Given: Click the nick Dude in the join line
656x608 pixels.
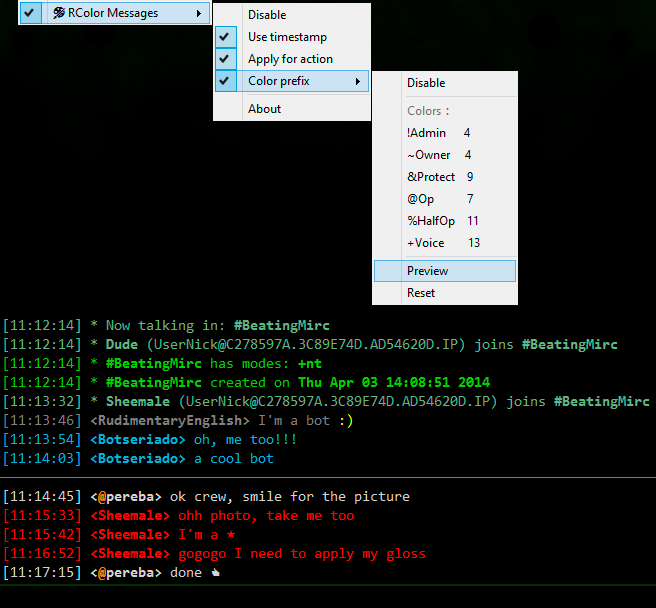Looking at the screenshot, I should (122, 344).
